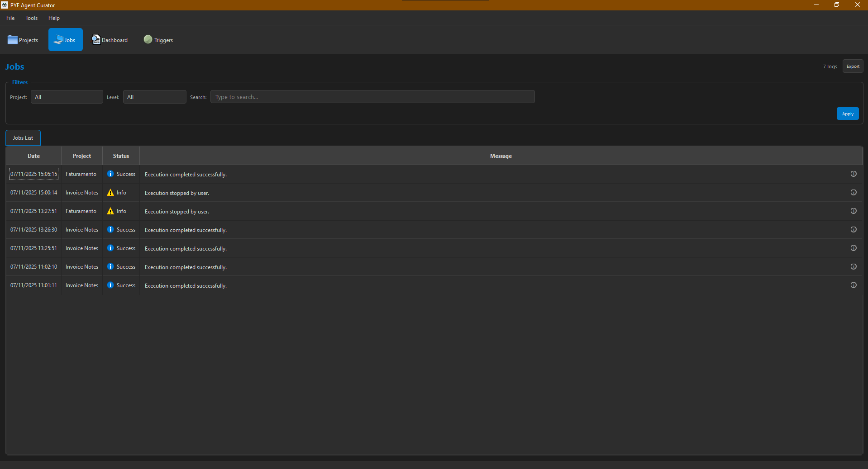
Task: Open details info circle for the 11:01:11 job
Action: 854,285
